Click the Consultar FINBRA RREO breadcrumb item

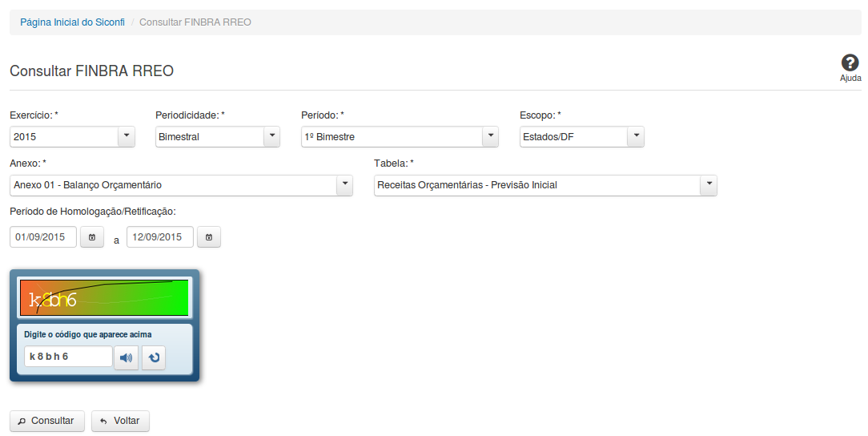point(195,22)
